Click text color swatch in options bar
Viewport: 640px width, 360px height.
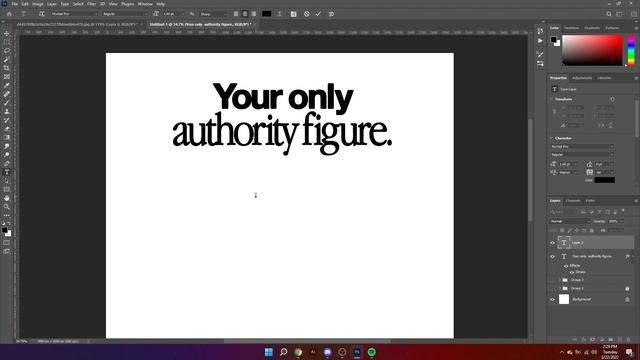point(267,14)
